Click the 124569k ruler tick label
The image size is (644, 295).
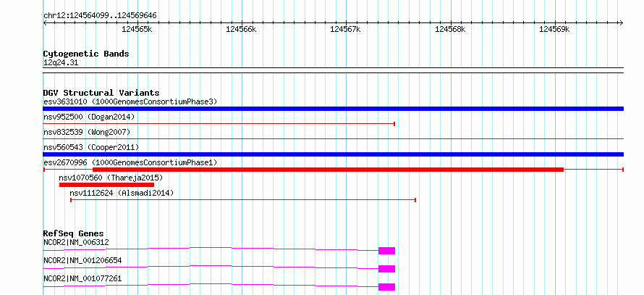(x=555, y=29)
